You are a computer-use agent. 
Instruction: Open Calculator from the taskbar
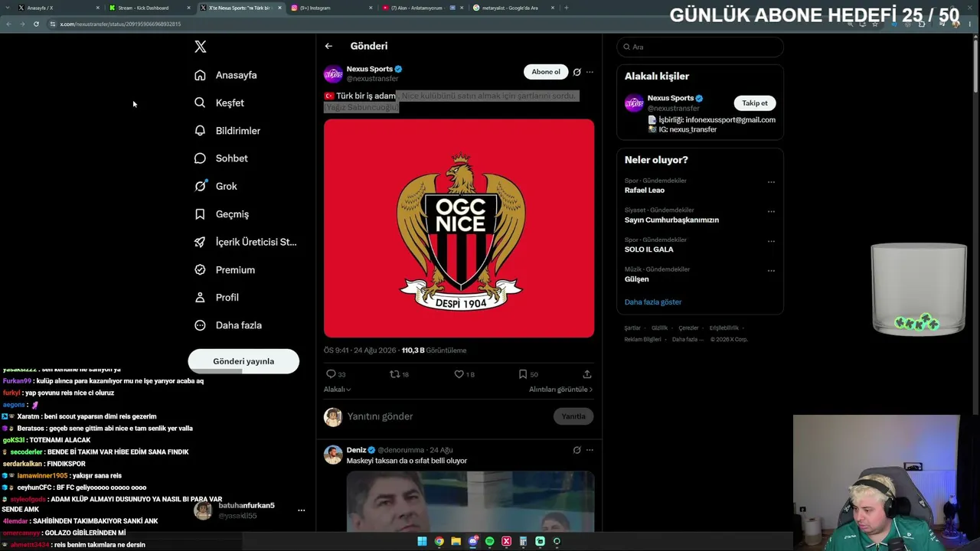523,542
